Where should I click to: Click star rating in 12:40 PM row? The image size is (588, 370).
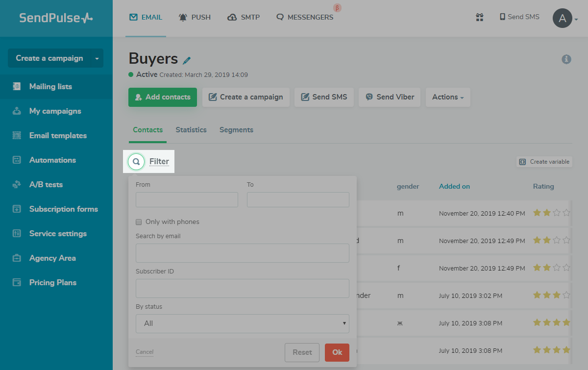(552, 213)
